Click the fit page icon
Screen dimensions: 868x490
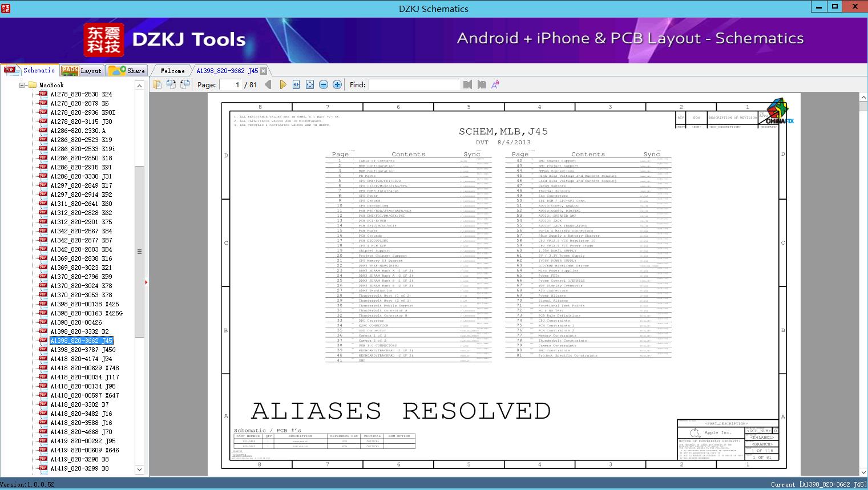pyautogui.click(x=310, y=84)
